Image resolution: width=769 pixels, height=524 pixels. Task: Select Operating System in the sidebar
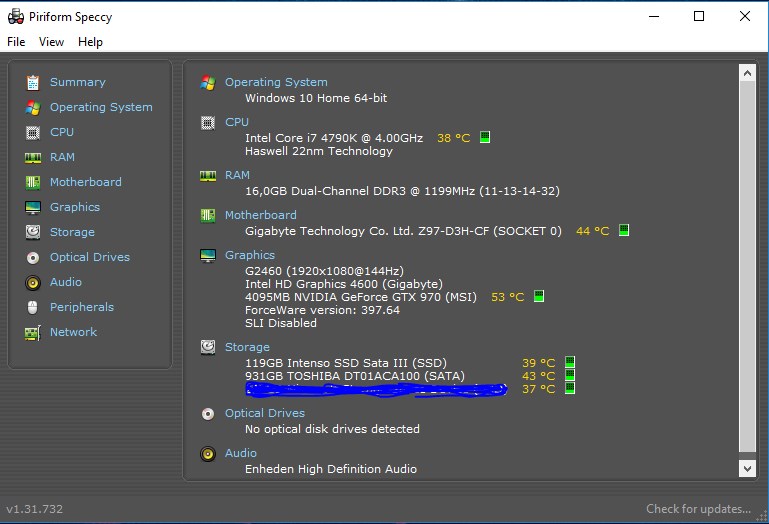(x=101, y=107)
